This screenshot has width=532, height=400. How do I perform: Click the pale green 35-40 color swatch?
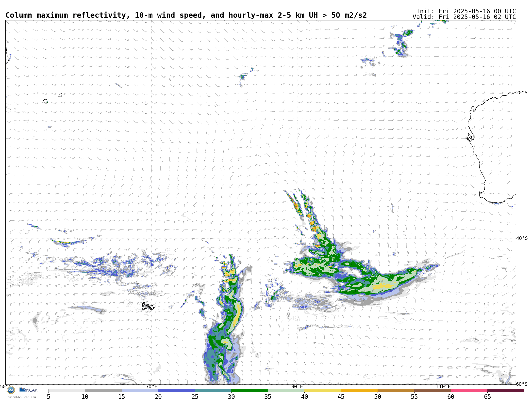[286, 391]
